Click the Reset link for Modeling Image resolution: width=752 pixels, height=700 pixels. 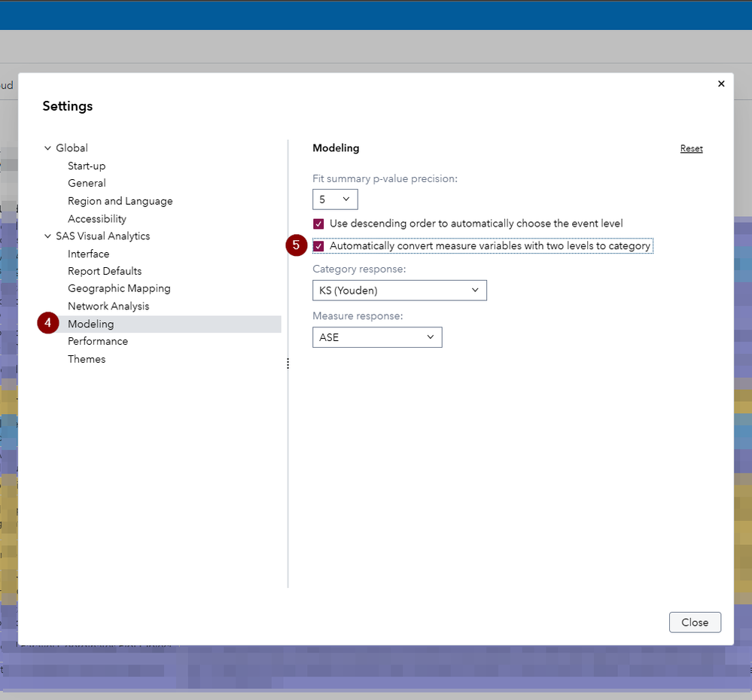[691, 148]
